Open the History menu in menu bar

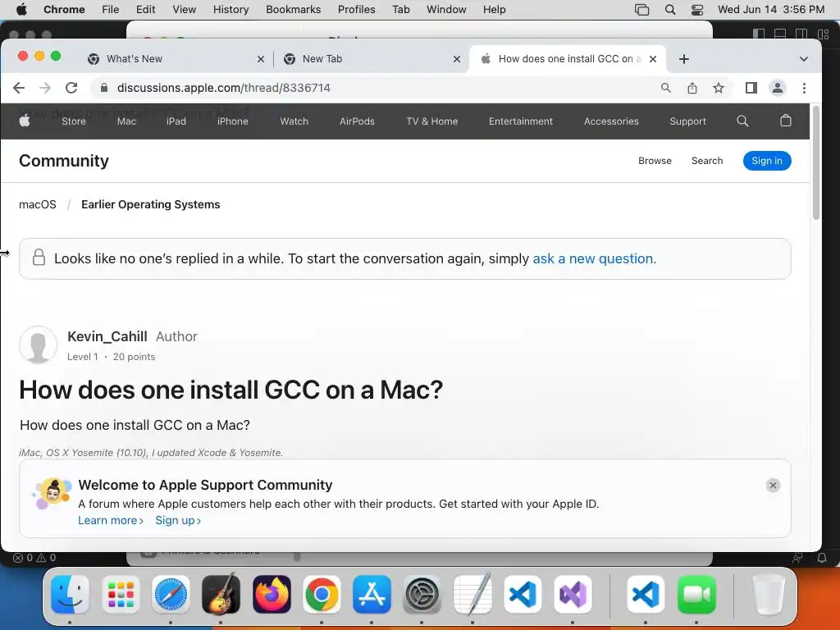click(x=231, y=10)
